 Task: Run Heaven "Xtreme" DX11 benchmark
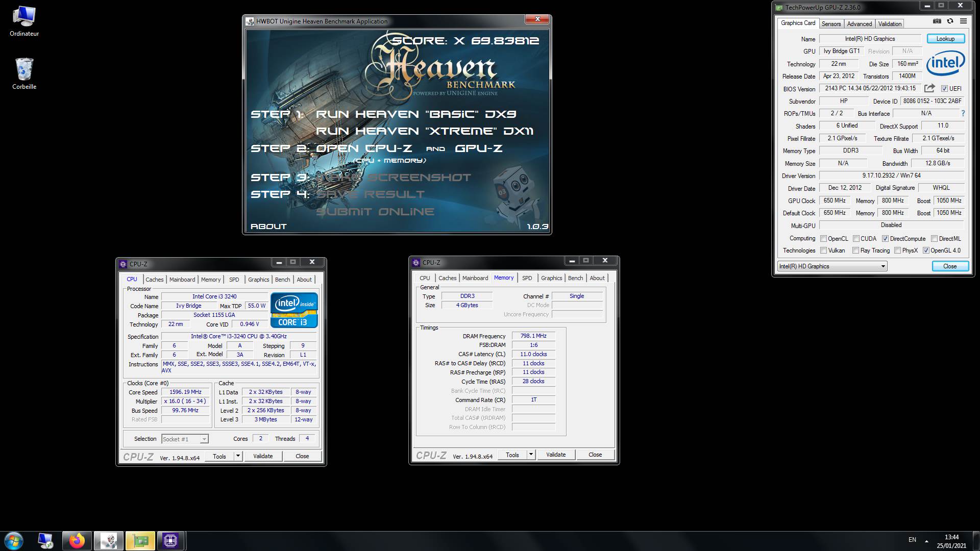424,131
